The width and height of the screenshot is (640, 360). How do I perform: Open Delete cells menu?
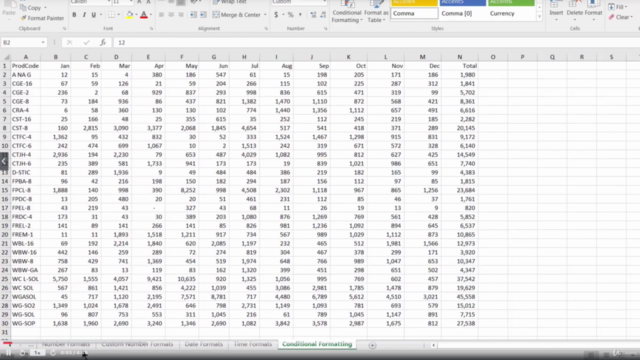[575, 10]
